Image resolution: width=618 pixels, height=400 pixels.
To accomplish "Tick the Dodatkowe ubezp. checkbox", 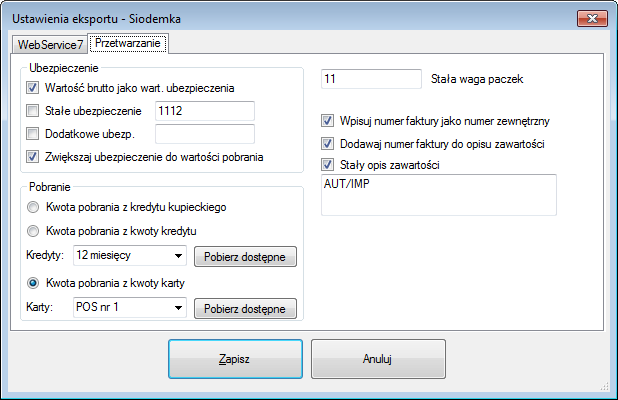I will pyautogui.click(x=32, y=134).
